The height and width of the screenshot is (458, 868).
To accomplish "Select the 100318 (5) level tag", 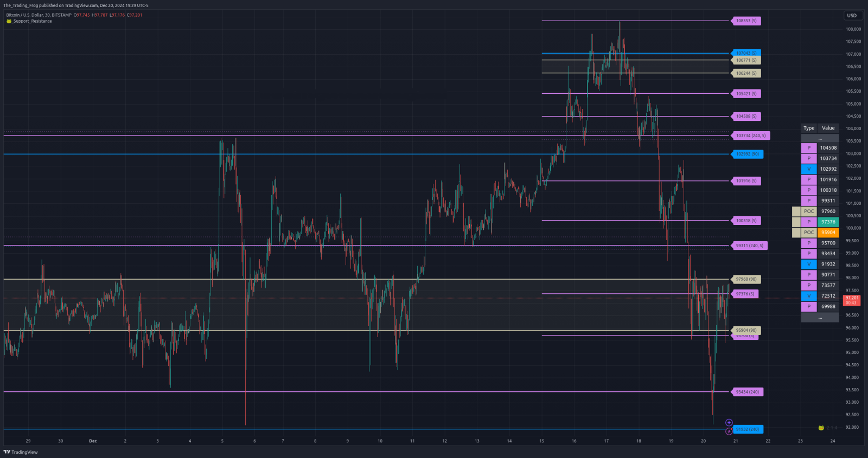I will point(746,221).
